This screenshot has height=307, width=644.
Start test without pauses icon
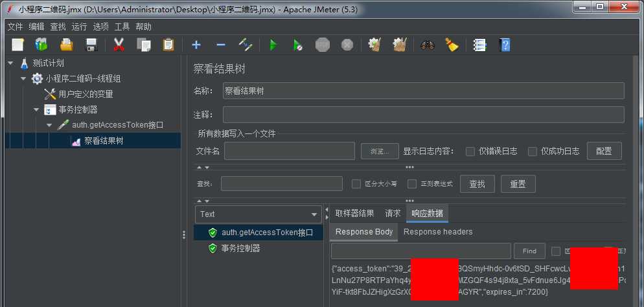298,45
